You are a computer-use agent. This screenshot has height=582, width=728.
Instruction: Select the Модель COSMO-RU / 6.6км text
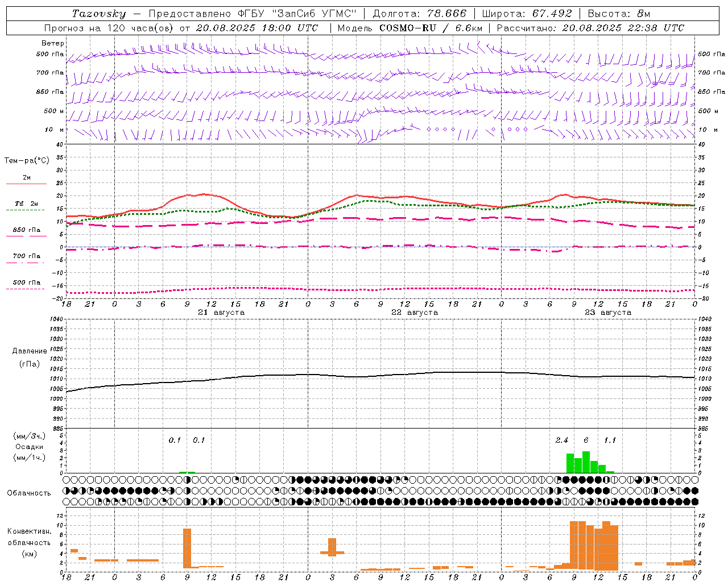pos(410,28)
